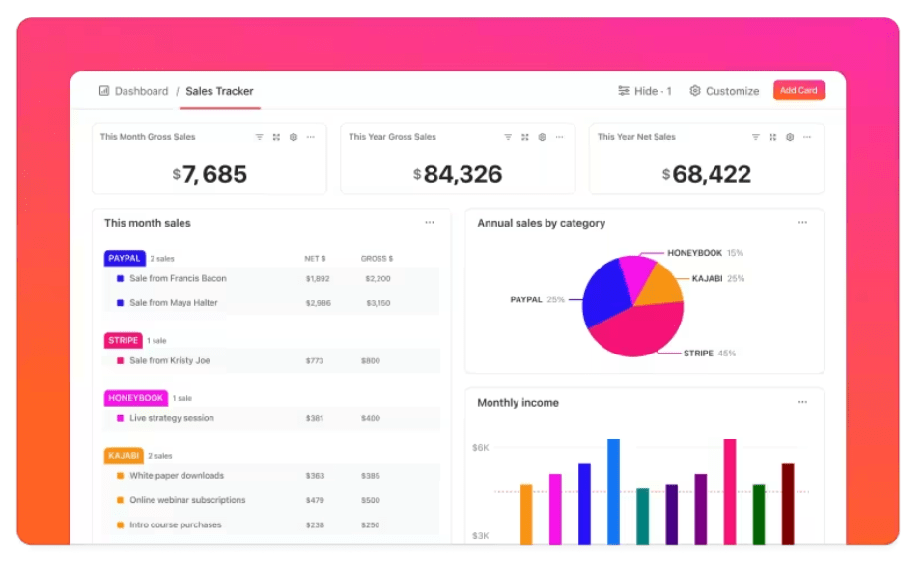924x566 pixels.
Task: Filter the This Month Gross Sales card
Action: (260, 137)
